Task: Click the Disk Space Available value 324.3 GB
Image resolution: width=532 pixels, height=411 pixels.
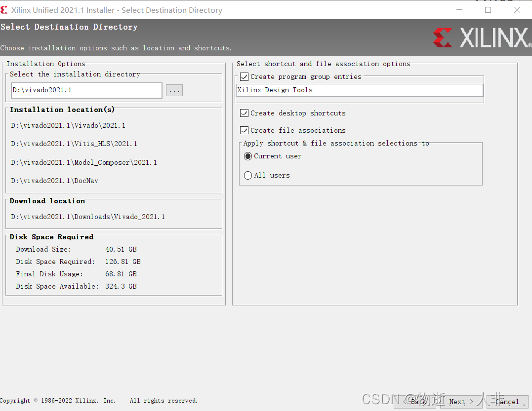Action: click(121, 286)
